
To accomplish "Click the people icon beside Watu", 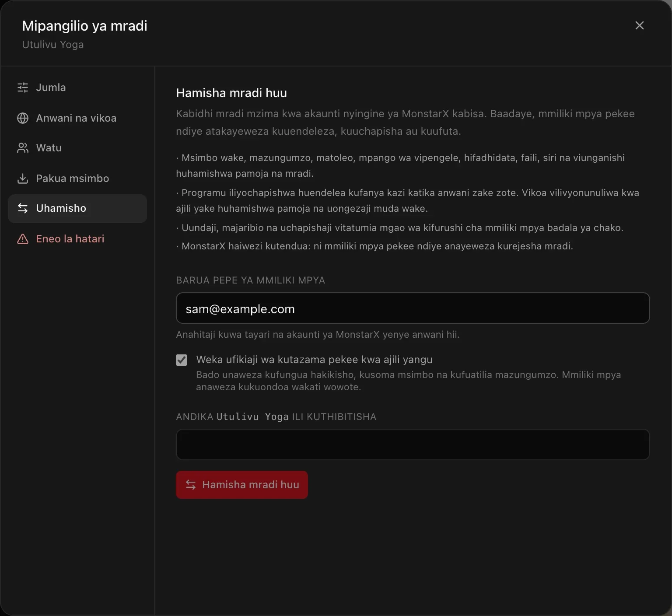I will coord(23,148).
